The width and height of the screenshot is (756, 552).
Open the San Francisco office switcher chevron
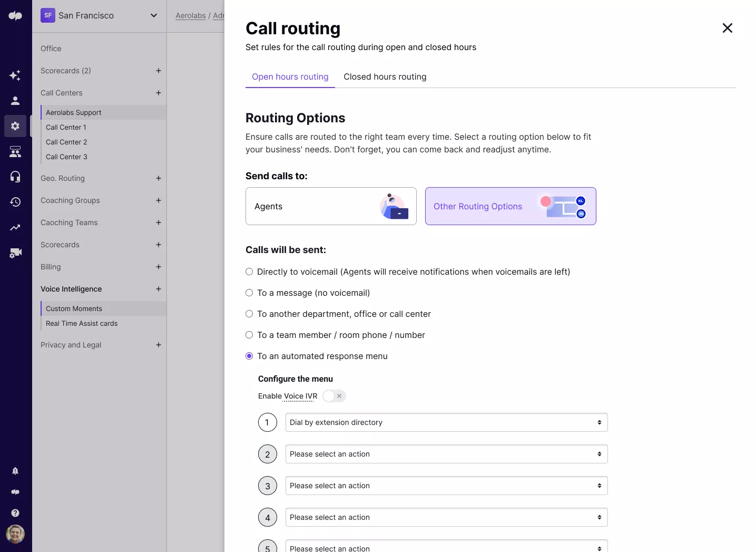tap(153, 15)
